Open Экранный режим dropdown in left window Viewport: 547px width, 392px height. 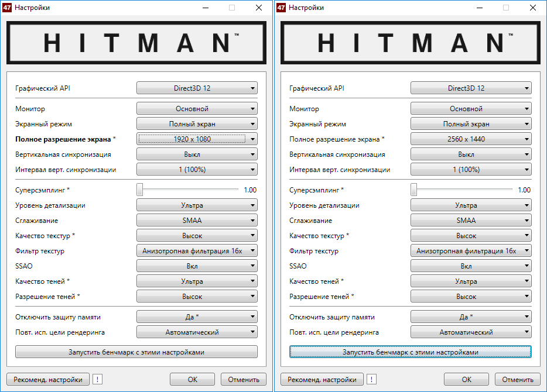click(x=197, y=124)
